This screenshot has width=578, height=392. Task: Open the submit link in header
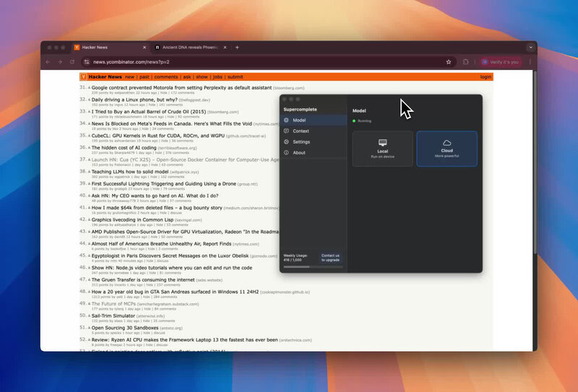pyautogui.click(x=236, y=77)
